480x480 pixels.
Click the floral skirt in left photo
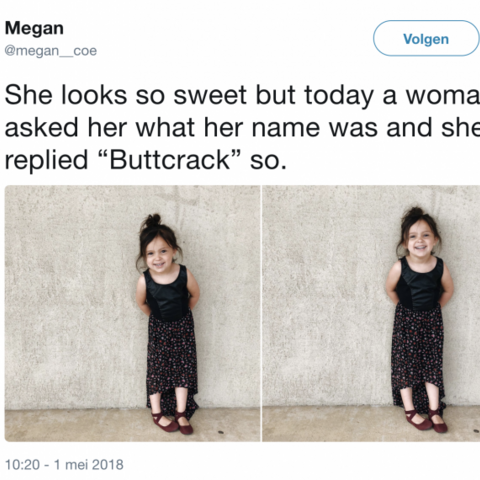click(172, 356)
